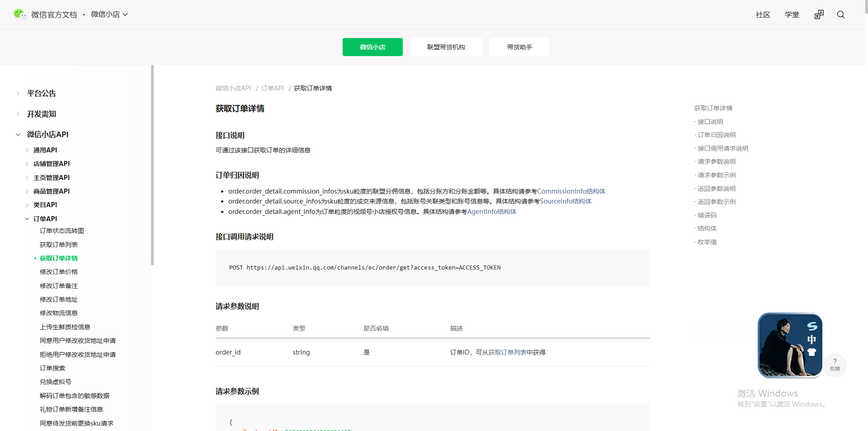Viewport: 868px width, 431px height.
Task: Jump to 错误码 in page outline
Action: [x=707, y=215]
